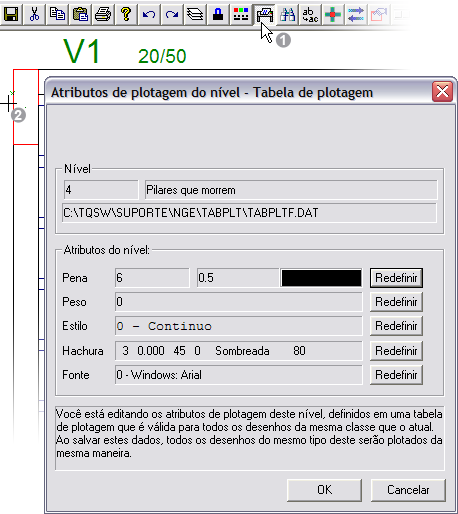Redefine the Hachura attribute
This screenshot has height=514, width=458.
396,351
